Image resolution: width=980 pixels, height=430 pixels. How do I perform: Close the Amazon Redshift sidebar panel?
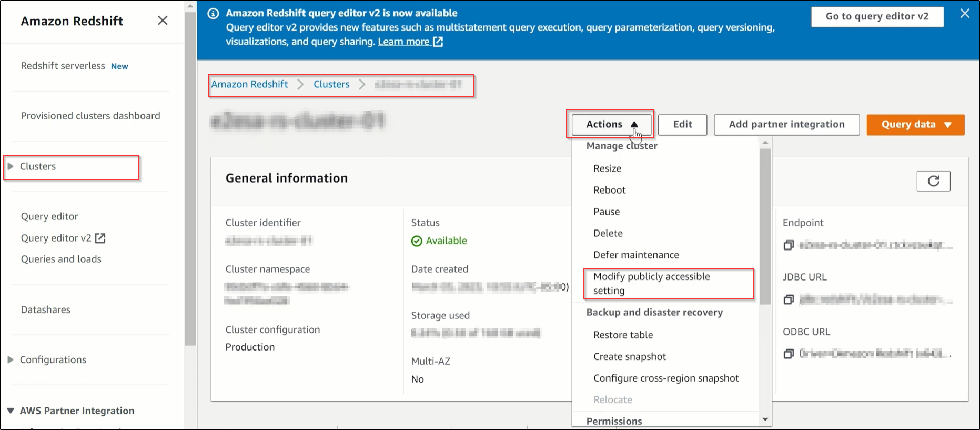[163, 21]
